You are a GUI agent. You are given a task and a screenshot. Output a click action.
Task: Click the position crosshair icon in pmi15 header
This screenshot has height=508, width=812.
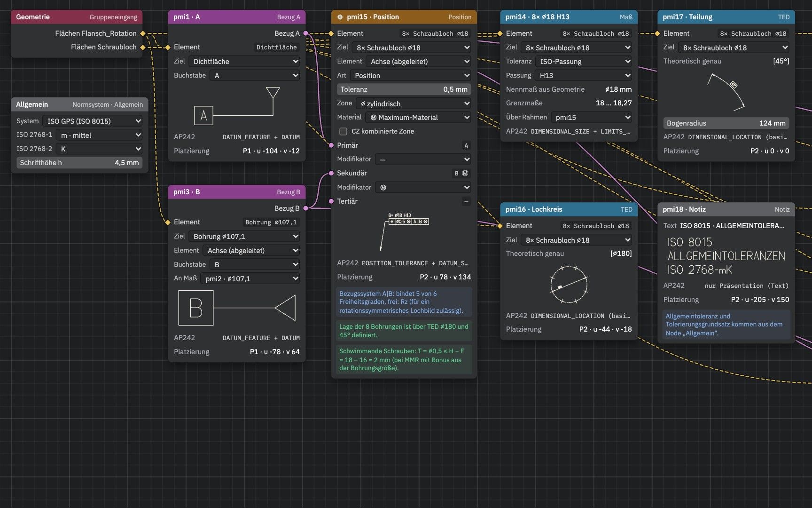(340, 17)
